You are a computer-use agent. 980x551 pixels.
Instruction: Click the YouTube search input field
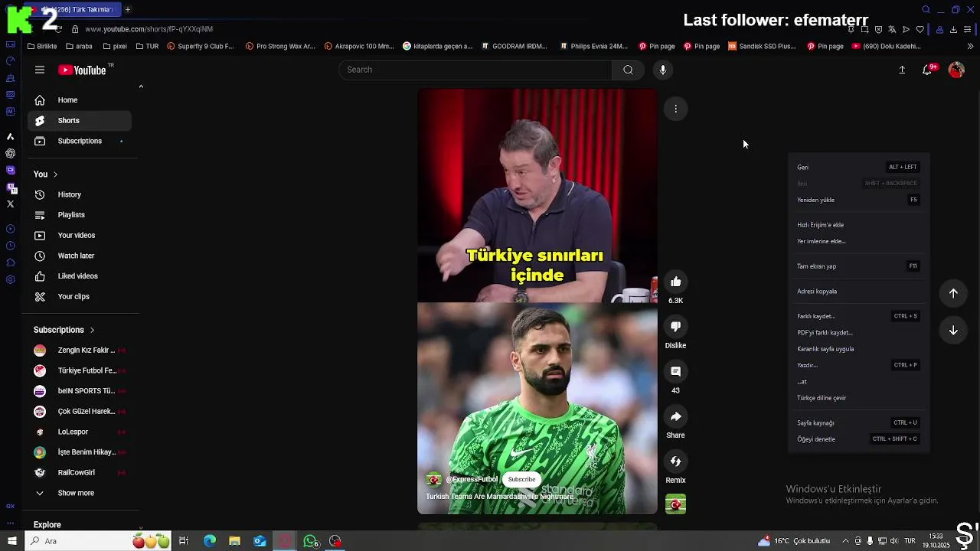tap(475, 70)
